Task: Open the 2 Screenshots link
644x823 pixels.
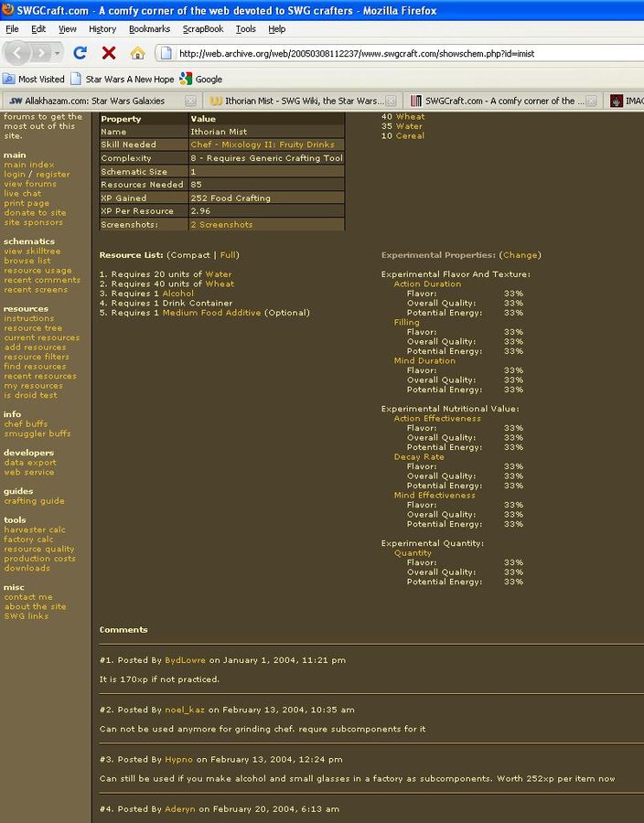Action: (221, 225)
